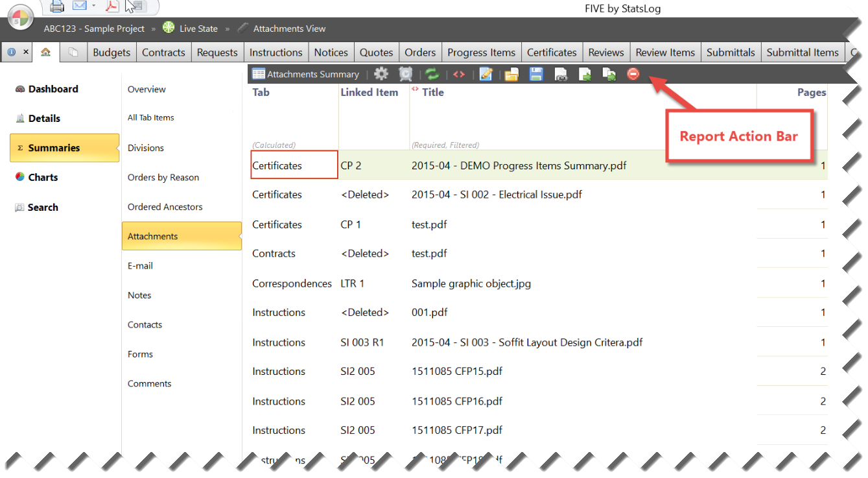Open the top Certificates tab
Screen dimensions: 868x478
point(552,53)
